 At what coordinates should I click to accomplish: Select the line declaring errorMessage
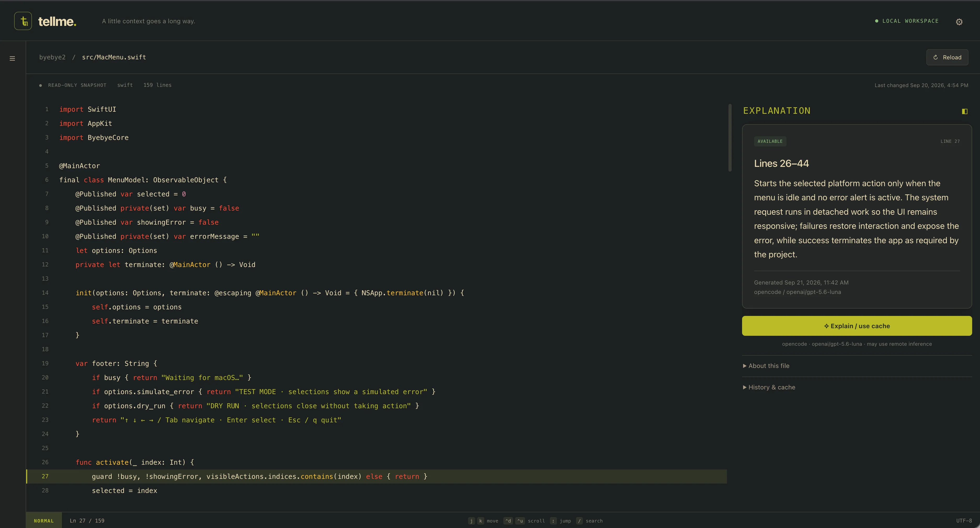point(377,236)
